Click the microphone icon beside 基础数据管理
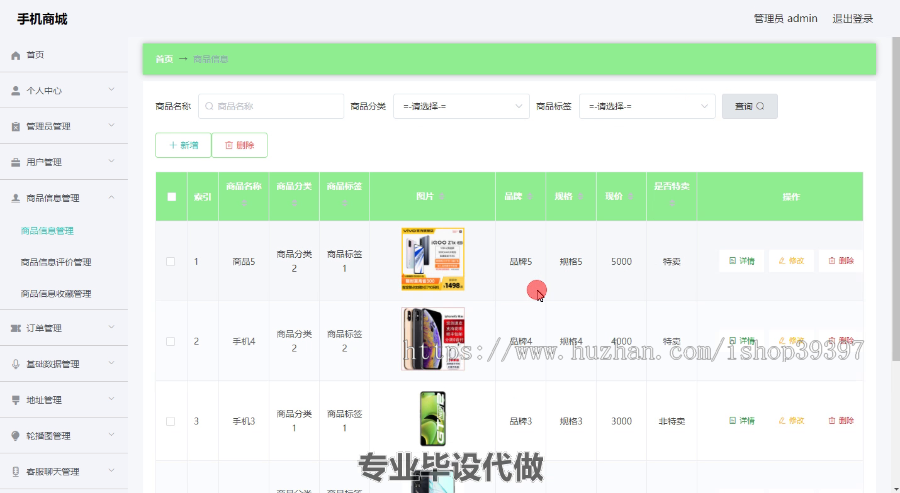 15,364
